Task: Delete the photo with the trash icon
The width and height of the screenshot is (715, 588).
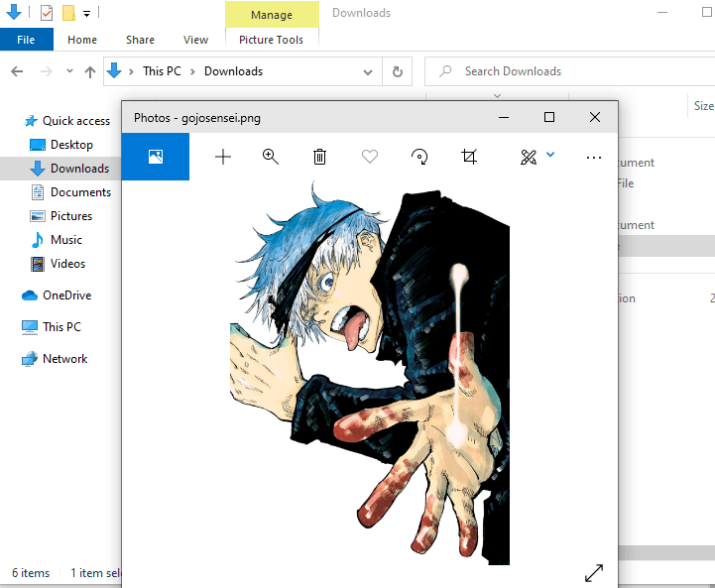Action: [319, 157]
